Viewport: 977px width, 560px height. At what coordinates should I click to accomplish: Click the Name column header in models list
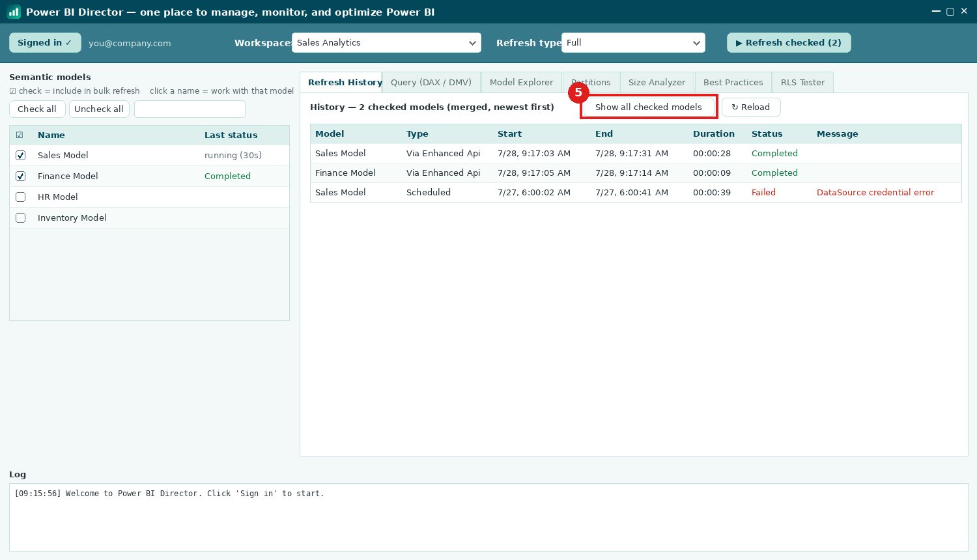point(51,135)
